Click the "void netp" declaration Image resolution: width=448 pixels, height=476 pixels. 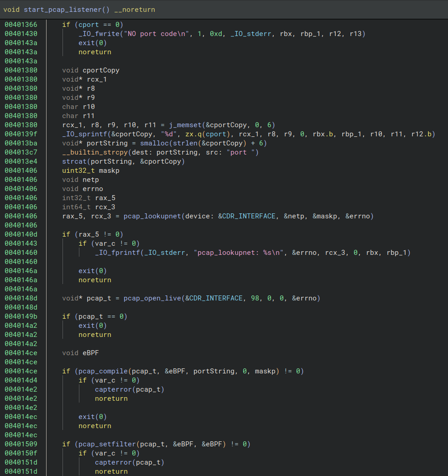80,179
